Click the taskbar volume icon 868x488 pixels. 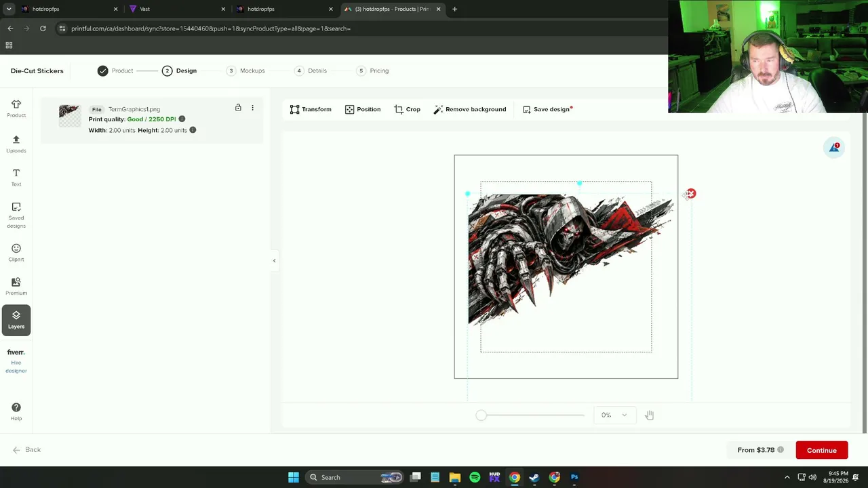click(812, 477)
